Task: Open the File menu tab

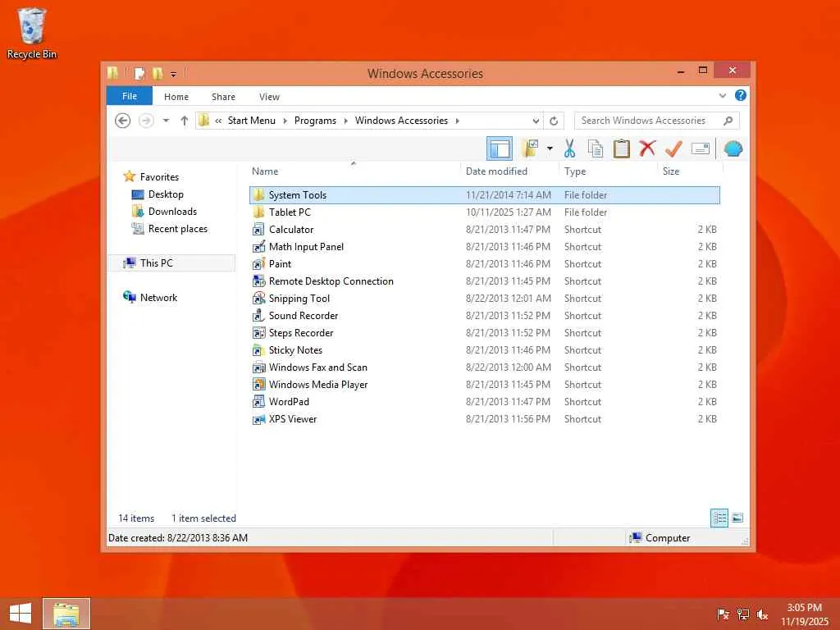Action: [x=129, y=96]
